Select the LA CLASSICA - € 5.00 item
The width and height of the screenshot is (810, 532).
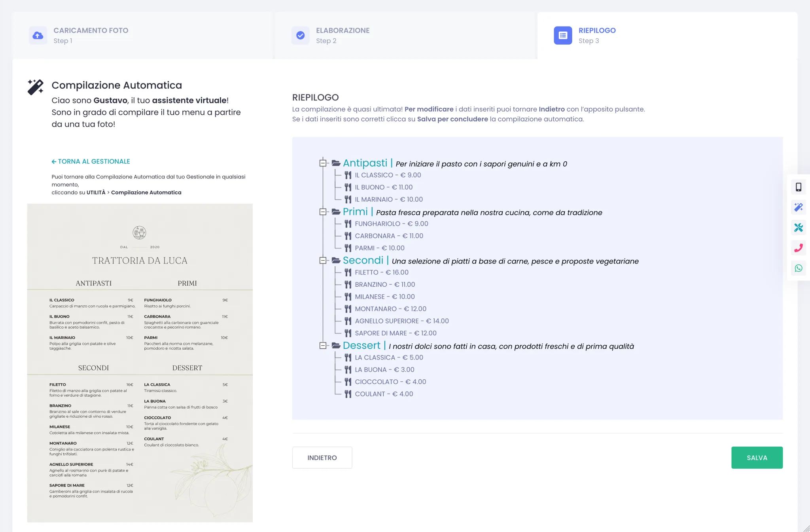click(x=389, y=358)
